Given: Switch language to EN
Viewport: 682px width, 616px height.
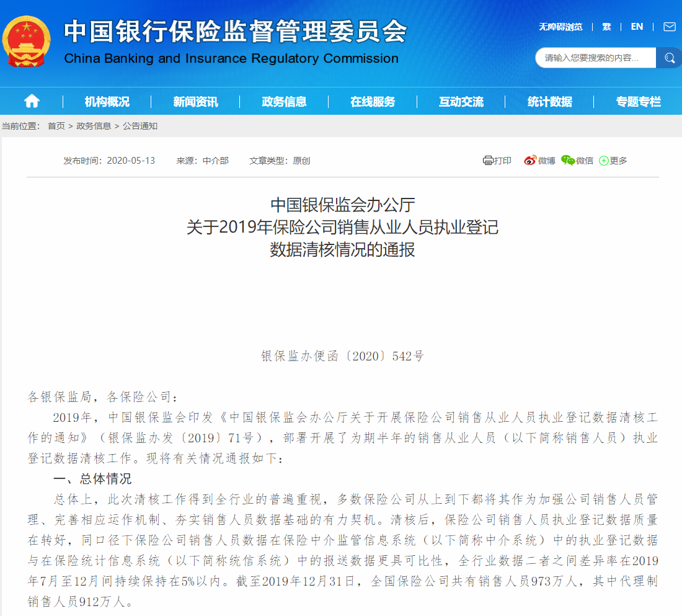Looking at the screenshot, I should [637, 27].
